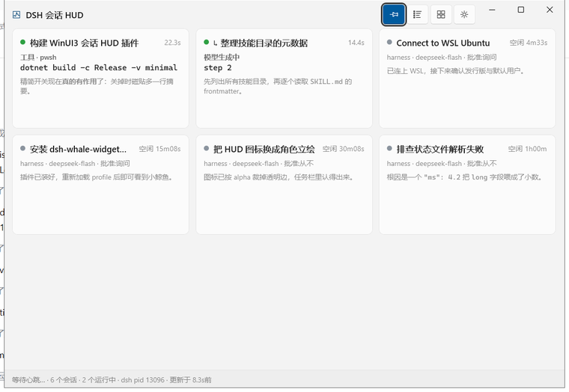Click the 空闲 4m33s idle time
Image resolution: width=569 pixels, height=392 pixels.
529,43
